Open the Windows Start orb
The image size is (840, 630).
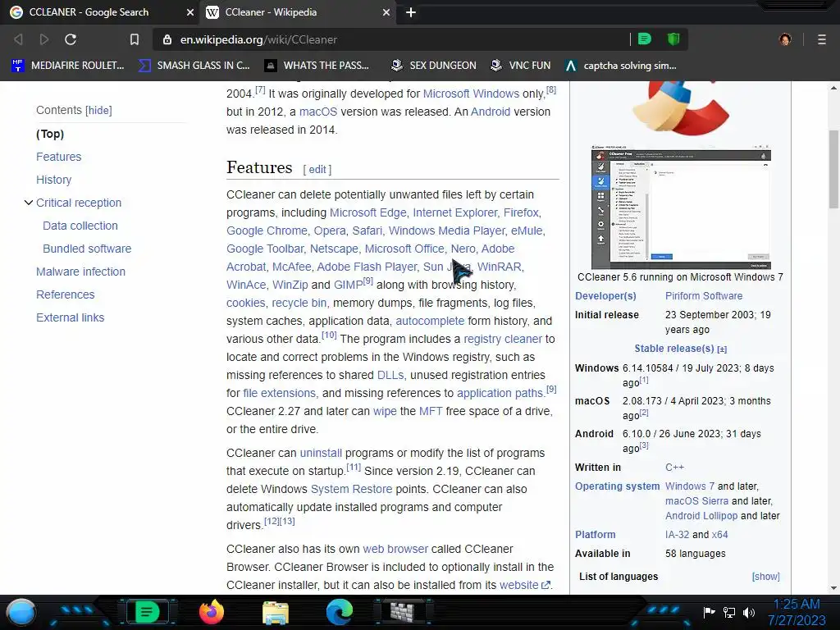point(21,612)
